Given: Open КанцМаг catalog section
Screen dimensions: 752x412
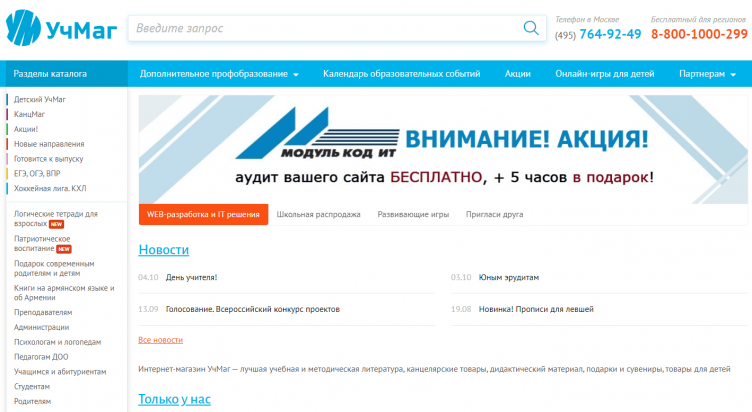Looking at the screenshot, I should tap(29, 114).
